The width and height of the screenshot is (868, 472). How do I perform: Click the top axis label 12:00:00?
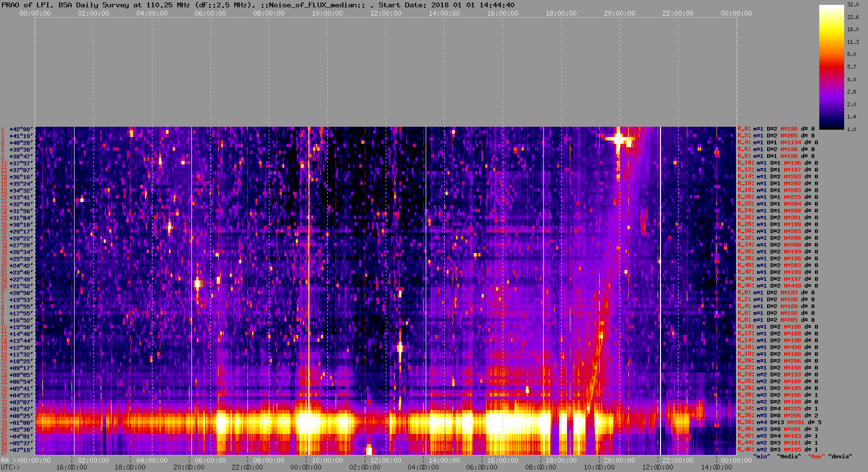pyautogui.click(x=386, y=14)
